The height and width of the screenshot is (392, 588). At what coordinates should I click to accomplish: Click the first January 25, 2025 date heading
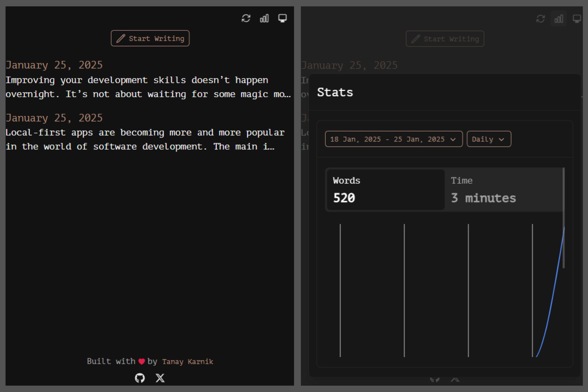pos(54,65)
